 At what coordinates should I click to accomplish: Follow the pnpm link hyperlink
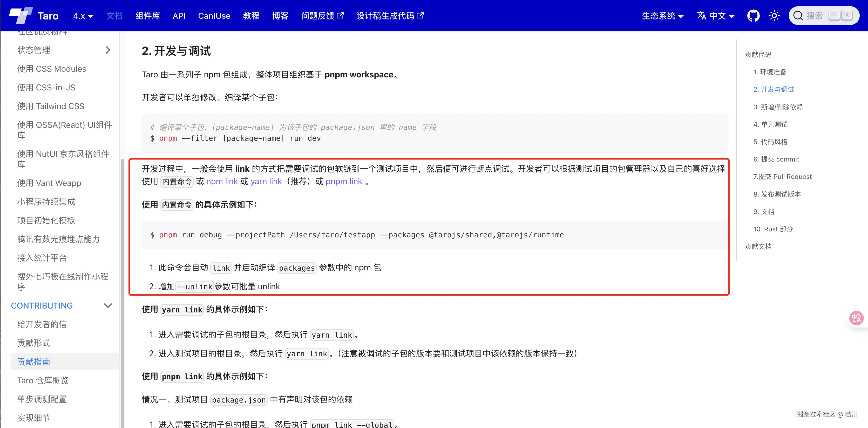(x=344, y=181)
